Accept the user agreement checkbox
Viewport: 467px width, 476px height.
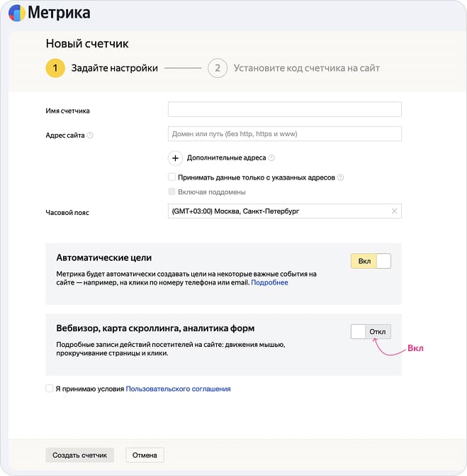click(x=49, y=389)
